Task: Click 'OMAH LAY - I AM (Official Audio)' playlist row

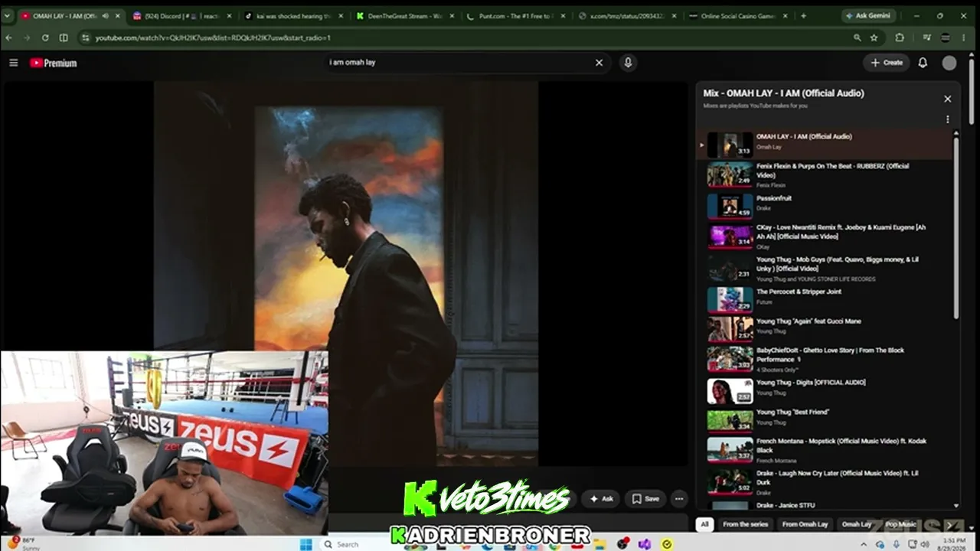Action: tap(824, 144)
